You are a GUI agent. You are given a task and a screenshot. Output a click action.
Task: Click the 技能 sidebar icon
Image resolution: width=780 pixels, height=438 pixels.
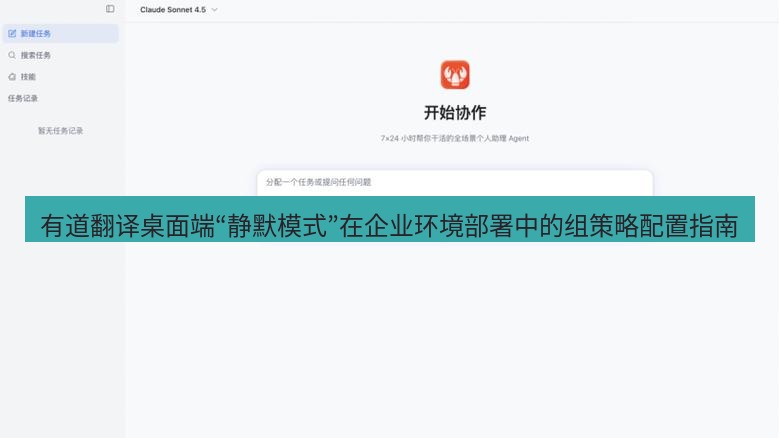point(12,77)
